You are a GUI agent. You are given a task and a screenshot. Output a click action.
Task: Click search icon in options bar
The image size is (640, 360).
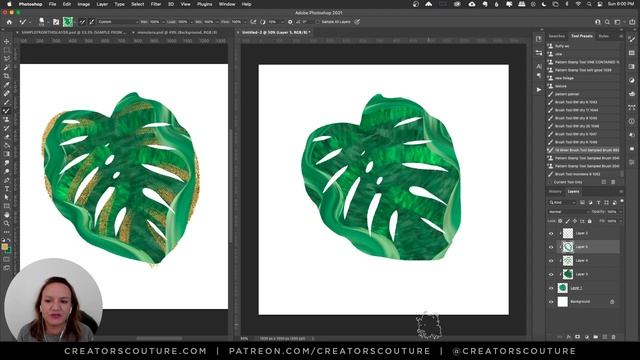click(607, 22)
